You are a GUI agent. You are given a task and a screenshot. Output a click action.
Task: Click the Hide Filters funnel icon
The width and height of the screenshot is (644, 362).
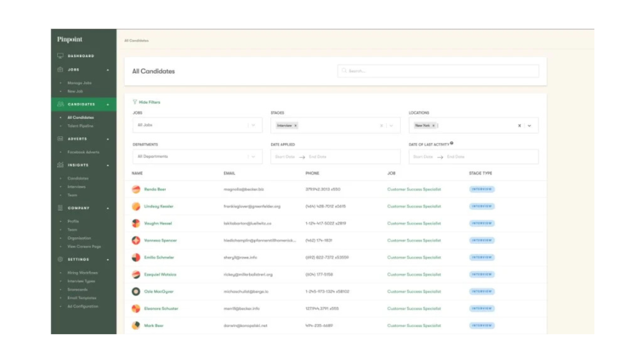coord(135,102)
